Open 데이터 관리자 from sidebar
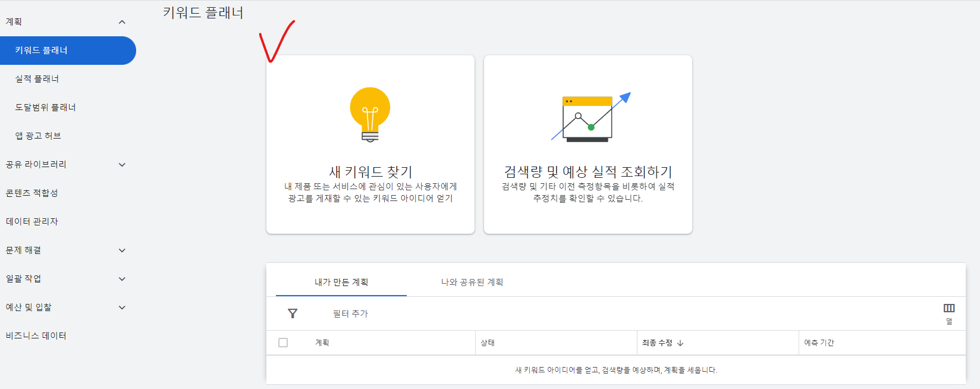This screenshot has width=980, height=389. click(x=32, y=222)
